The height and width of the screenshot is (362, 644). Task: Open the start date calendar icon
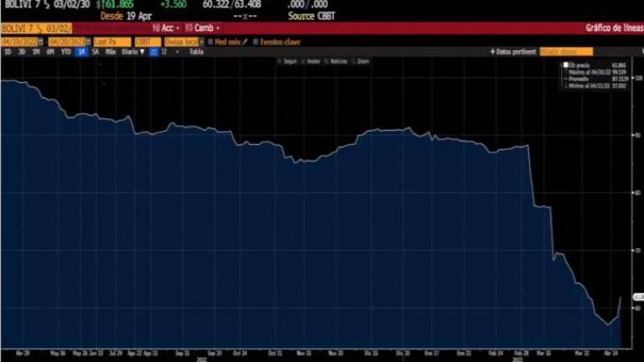[x=41, y=41]
